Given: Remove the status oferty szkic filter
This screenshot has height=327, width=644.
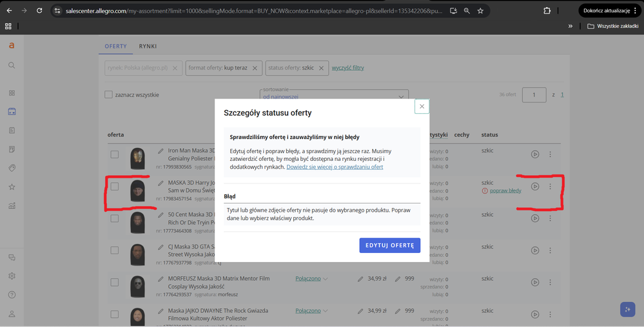Looking at the screenshot, I should (321, 68).
